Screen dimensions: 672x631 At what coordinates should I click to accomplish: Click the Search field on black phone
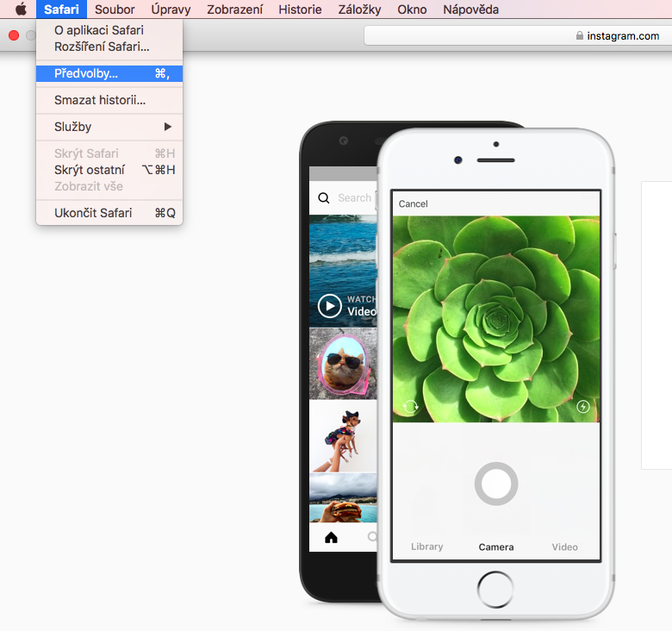click(x=357, y=197)
